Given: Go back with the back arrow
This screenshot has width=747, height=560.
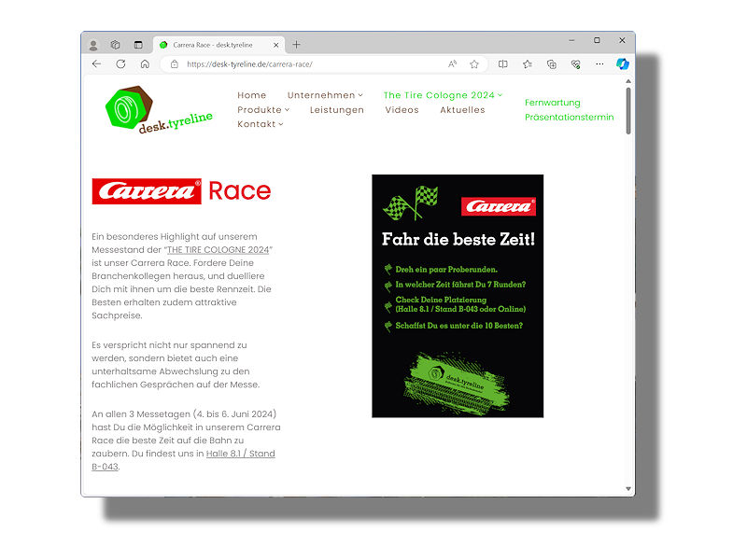Looking at the screenshot, I should pyautogui.click(x=97, y=63).
